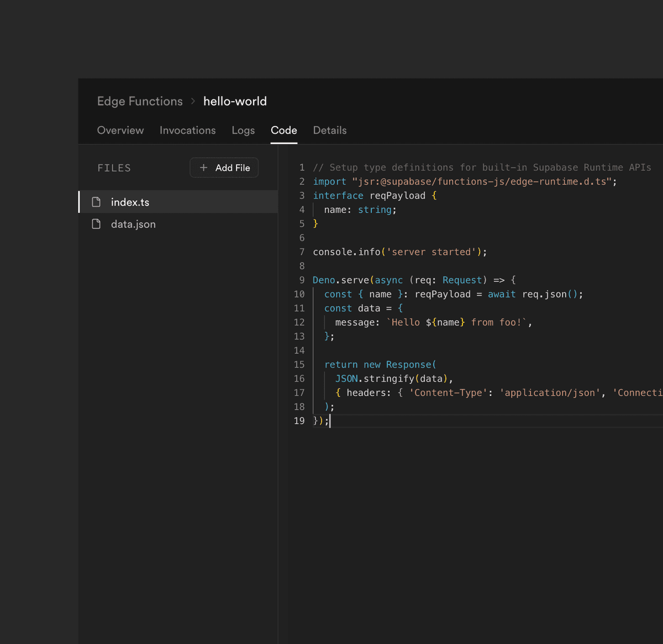Image resolution: width=663 pixels, height=644 pixels.
Task: Select index.ts in the files list
Action: pyautogui.click(x=130, y=202)
